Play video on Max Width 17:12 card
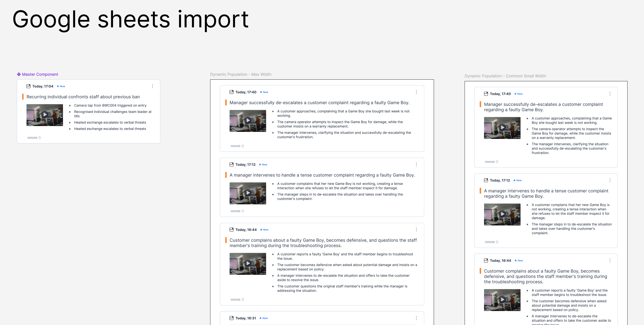 point(248,193)
